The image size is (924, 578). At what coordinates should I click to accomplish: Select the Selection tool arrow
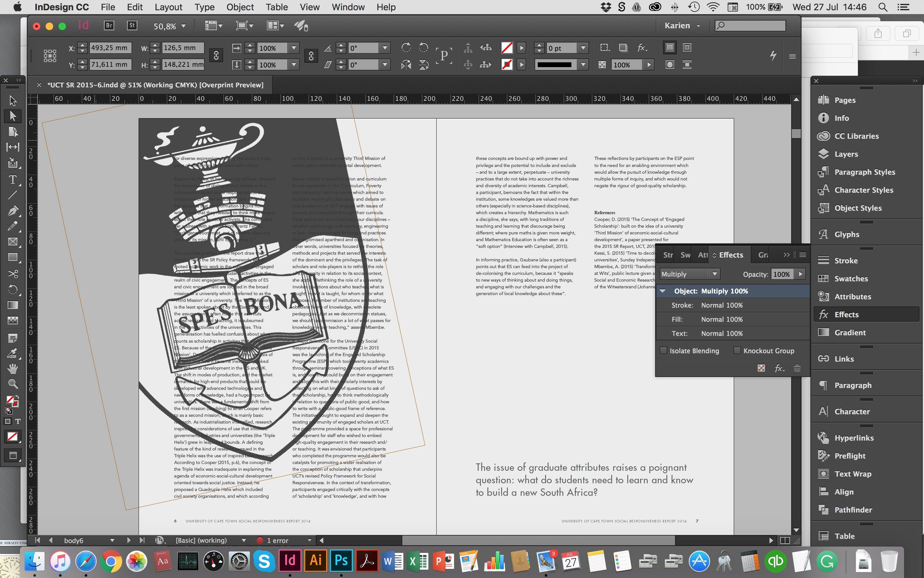click(x=13, y=101)
